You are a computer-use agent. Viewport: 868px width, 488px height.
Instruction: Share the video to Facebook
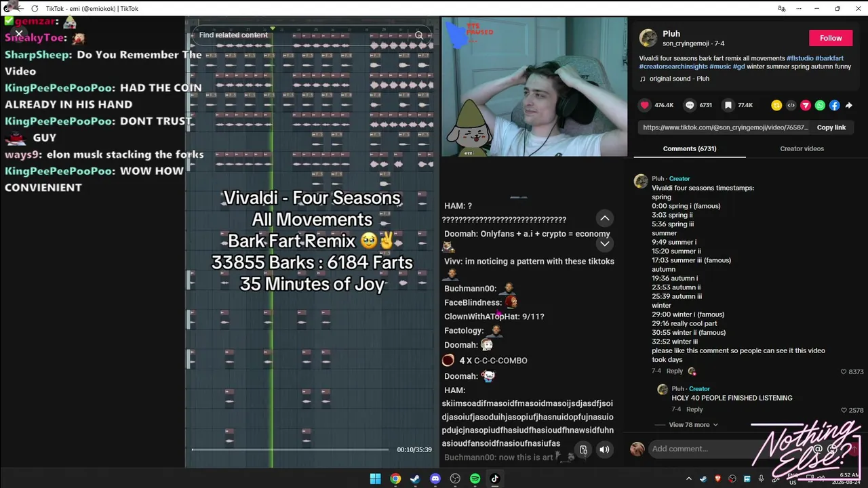(x=834, y=105)
